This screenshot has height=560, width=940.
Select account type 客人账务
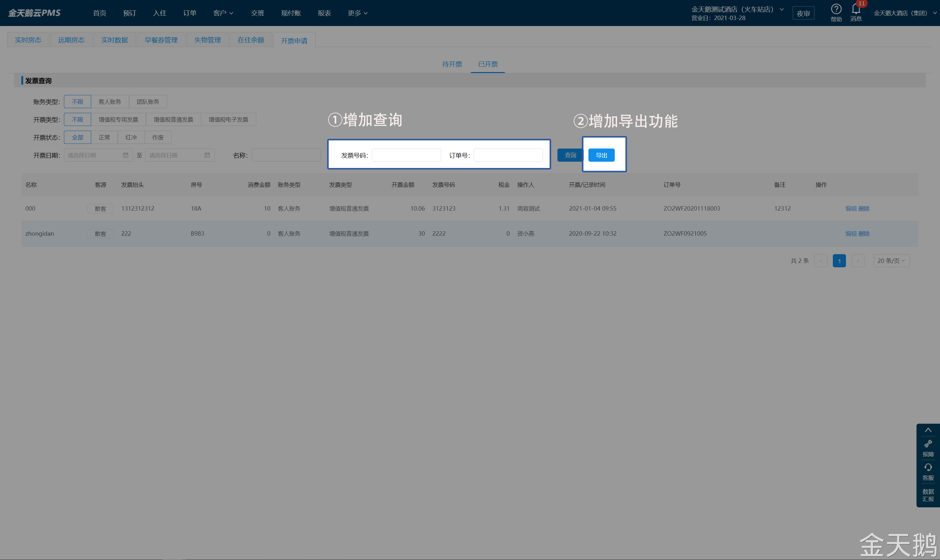point(110,102)
